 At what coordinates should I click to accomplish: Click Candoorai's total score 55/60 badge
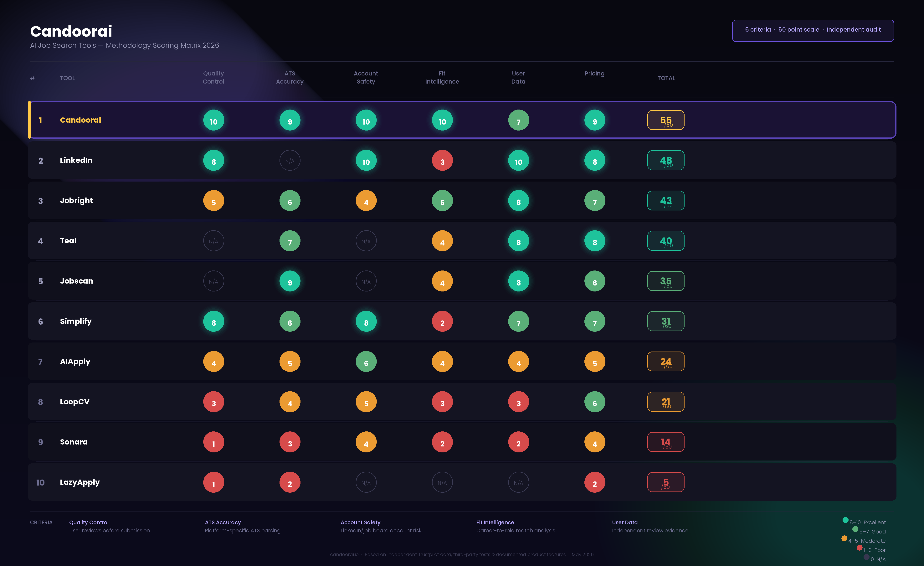click(x=666, y=120)
